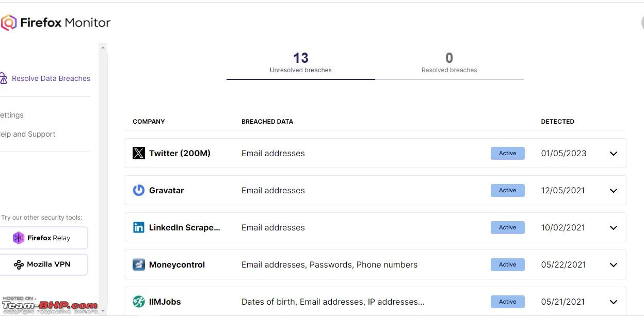The image size is (644, 316).
Task: Open the Settings sidebar link
Action: [12, 115]
